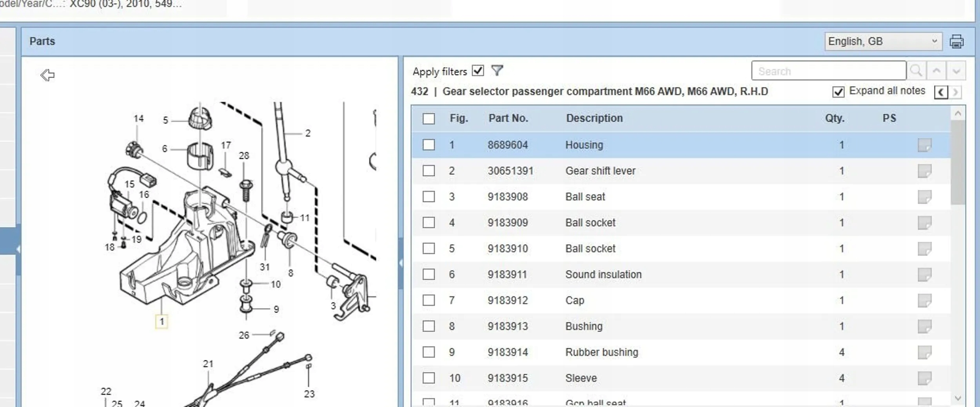Select callout 31 in the diagram
The height and width of the screenshot is (407, 980).
pyautogui.click(x=265, y=267)
